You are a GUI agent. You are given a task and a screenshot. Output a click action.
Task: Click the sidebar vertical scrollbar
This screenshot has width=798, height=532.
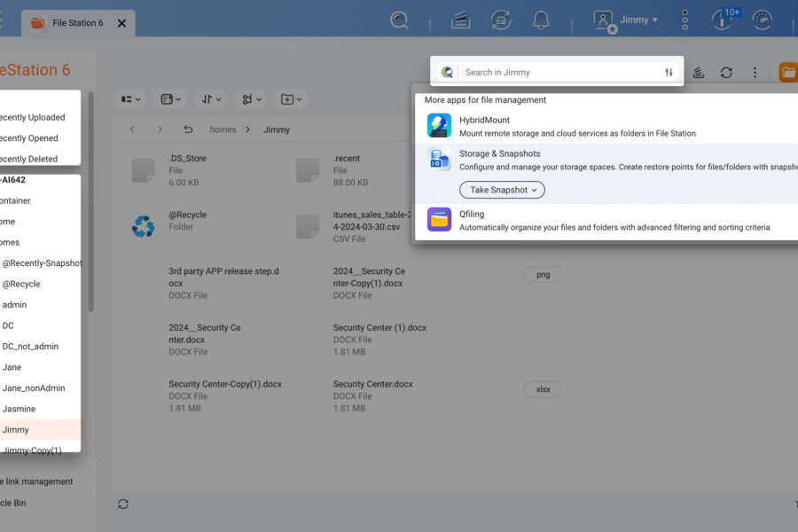point(91,201)
